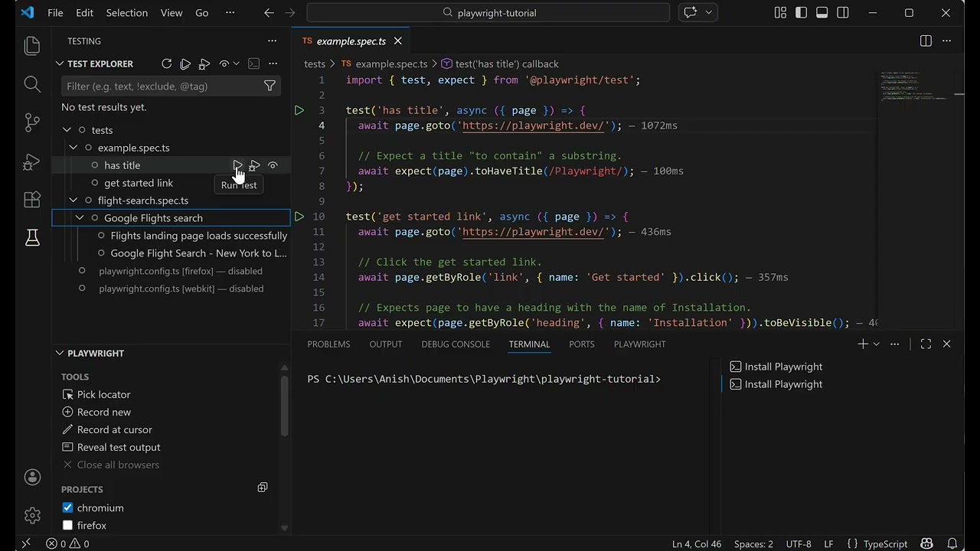
Task: Click Record at cursor
Action: 106,430
